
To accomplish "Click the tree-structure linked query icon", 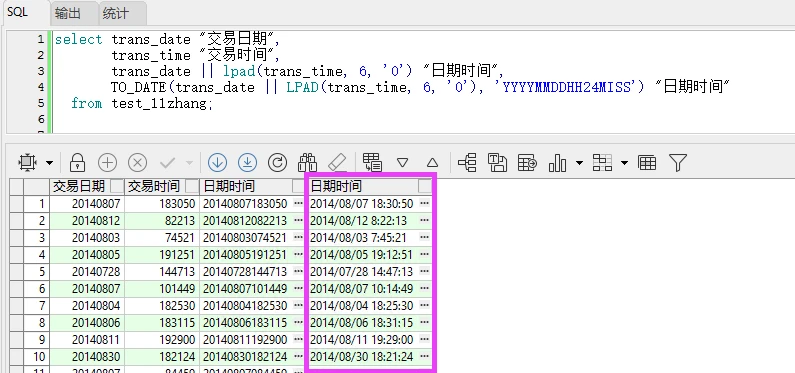I will pos(467,163).
